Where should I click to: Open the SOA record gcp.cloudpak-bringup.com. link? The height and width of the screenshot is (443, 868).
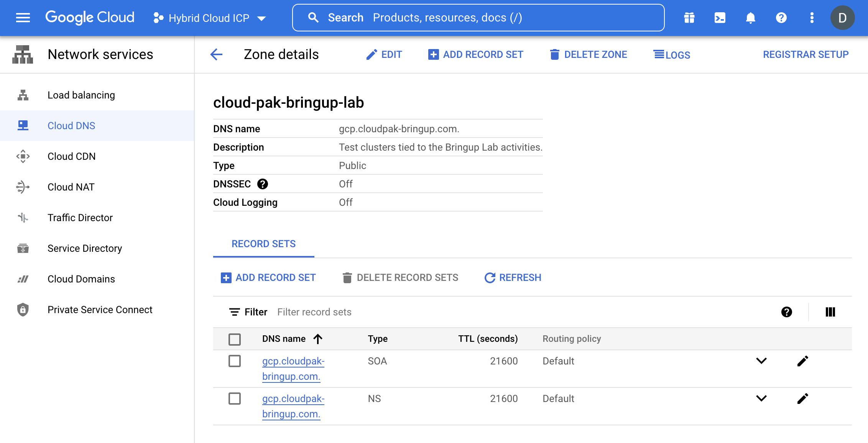pyautogui.click(x=293, y=369)
